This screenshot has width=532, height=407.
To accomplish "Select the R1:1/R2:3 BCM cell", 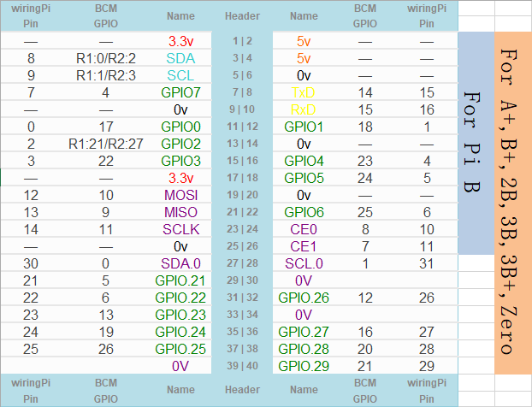I will click(x=106, y=75).
